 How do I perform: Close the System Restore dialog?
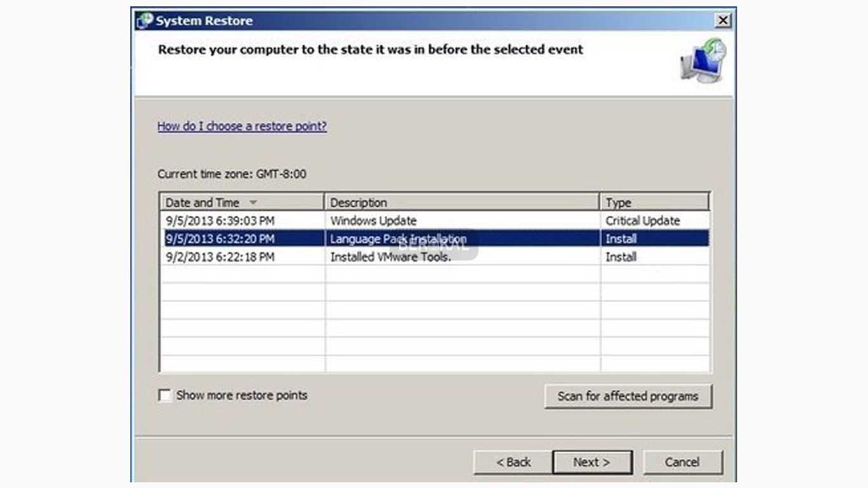pos(722,21)
